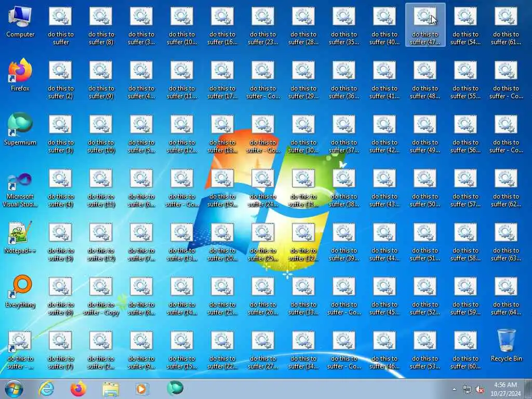Select the "do this to suffer (38..." file
Image resolution: width=532 pixels, height=399 pixels.
[344, 188]
